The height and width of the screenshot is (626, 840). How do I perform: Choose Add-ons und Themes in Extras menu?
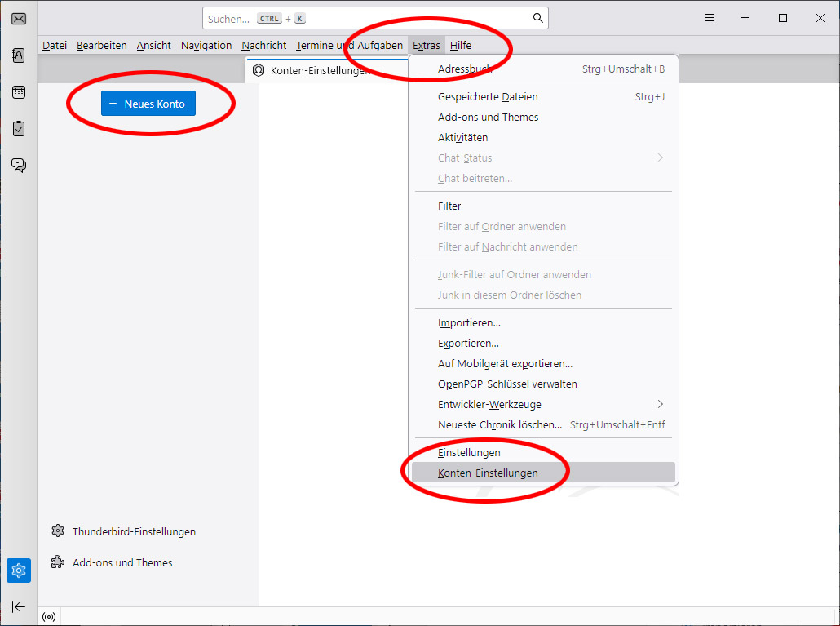543,118
